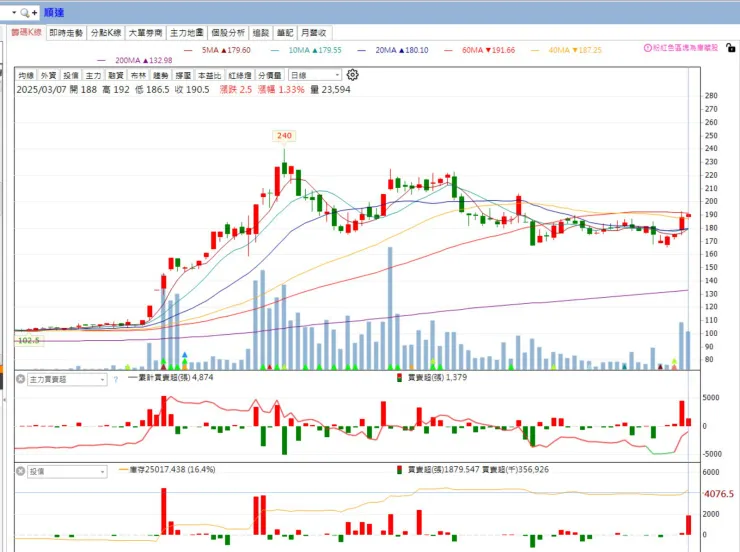
Task: Open the tab right after 個股分析
Action: click(x=261, y=33)
